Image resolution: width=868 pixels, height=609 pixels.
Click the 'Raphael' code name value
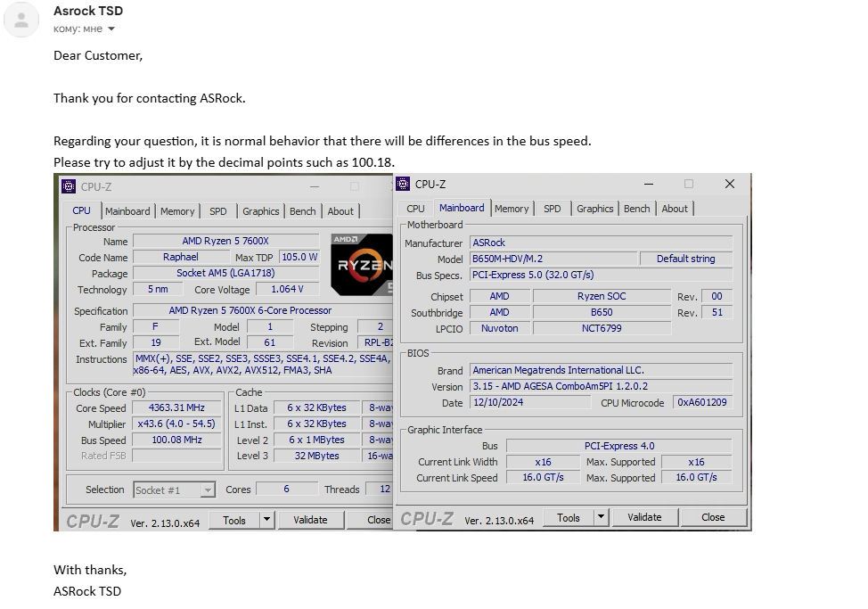pyautogui.click(x=181, y=257)
